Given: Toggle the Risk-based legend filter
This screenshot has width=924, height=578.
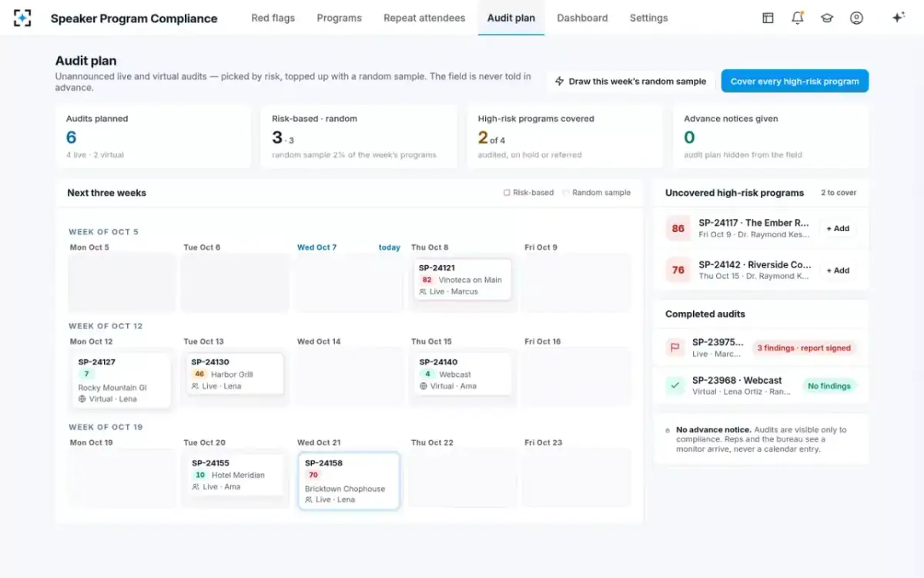Looking at the screenshot, I should (528, 193).
